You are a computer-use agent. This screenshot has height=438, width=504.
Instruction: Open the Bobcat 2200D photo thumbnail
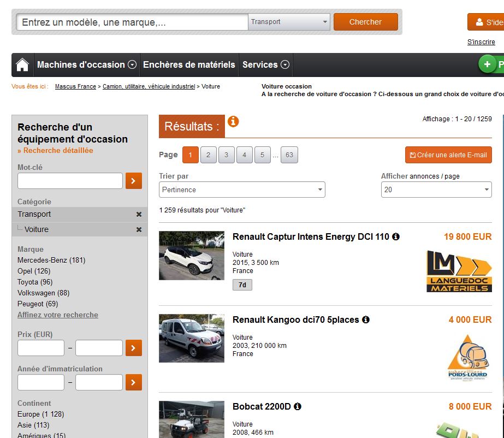click(x=192, y=419)
